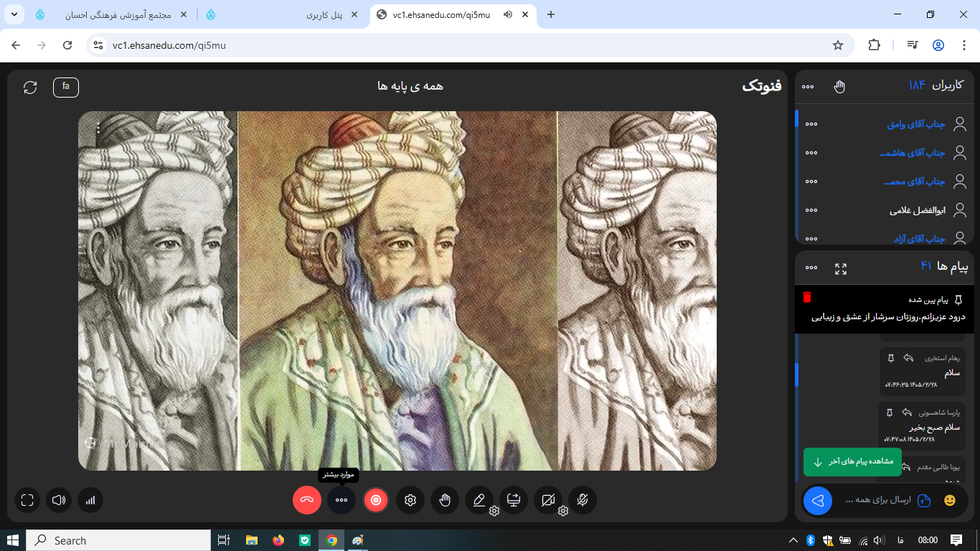Refresh the meeting with the reload arrows
980x551 pixels.
tap(30, 87)
